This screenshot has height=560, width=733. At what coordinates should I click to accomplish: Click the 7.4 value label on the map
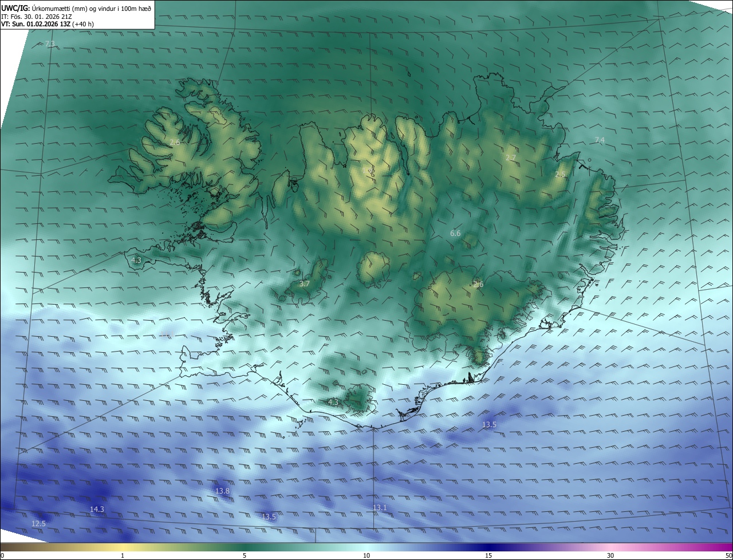point(600,140)
